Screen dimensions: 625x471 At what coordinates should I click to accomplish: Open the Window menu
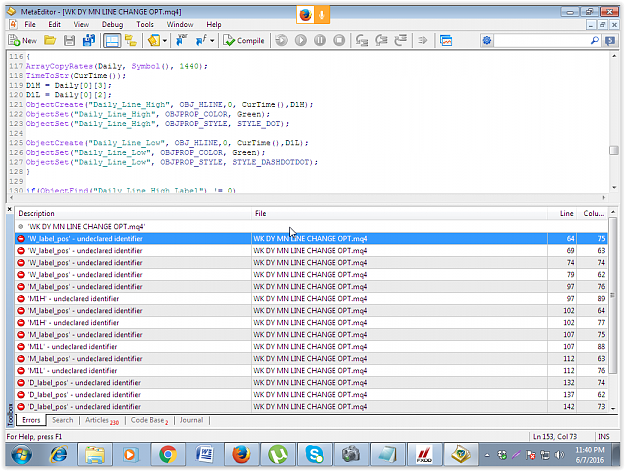(180, 24)
